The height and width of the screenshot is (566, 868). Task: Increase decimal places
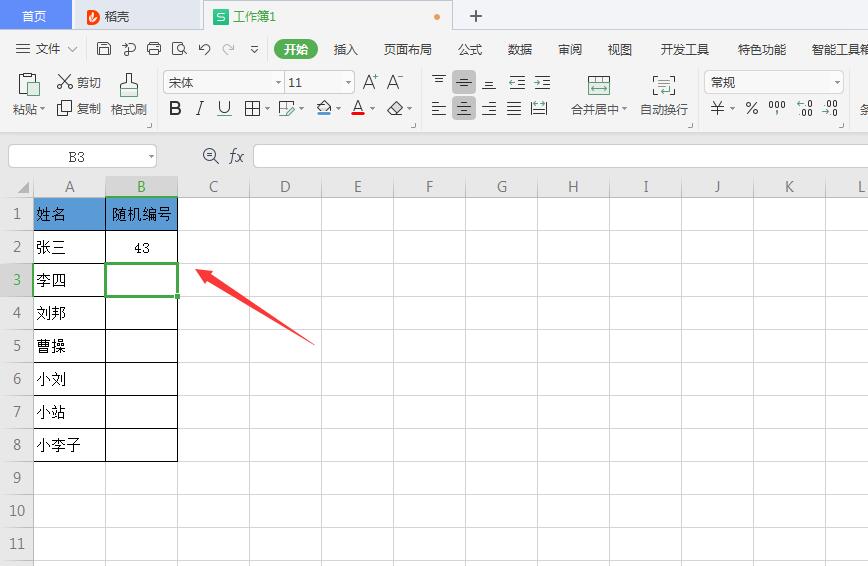(x=804, y=107)
